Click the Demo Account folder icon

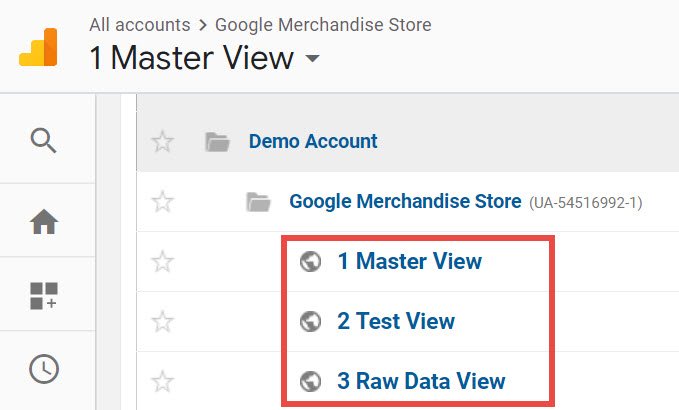(x=217, y=142)
